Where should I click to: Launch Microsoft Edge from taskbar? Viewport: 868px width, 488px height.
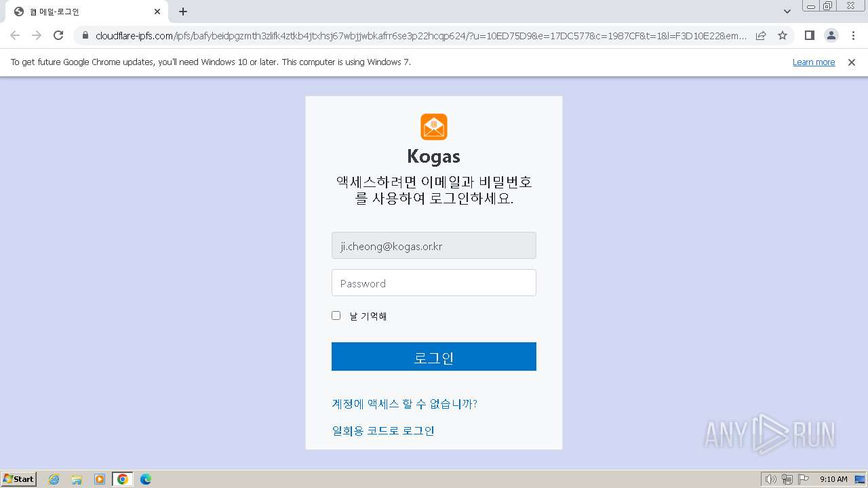point(146,479)
